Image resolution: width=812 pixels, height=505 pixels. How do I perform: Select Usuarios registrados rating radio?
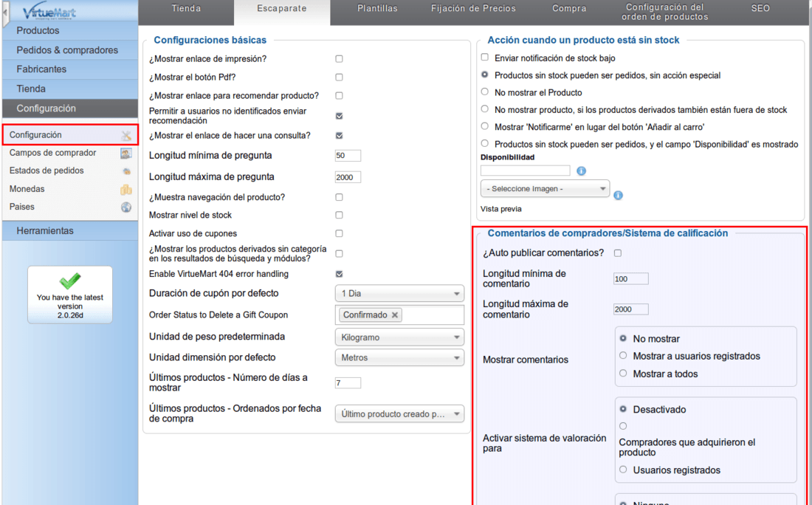[x=623, y=470]
